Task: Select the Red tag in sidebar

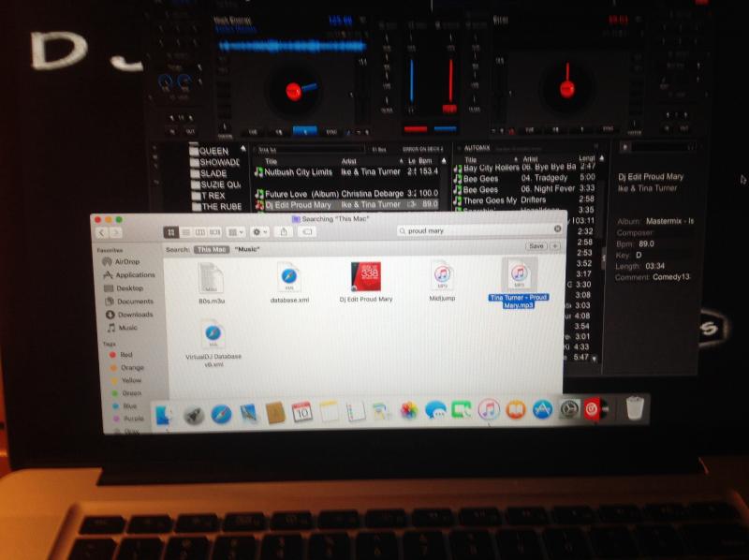Action: [121, 355]
